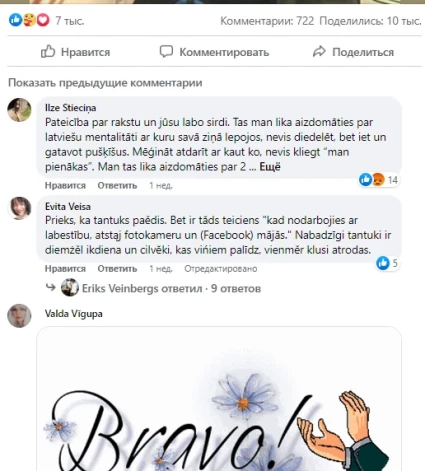Open the post's like reaction icon
The image size is (425, 471).
point(15,20)
